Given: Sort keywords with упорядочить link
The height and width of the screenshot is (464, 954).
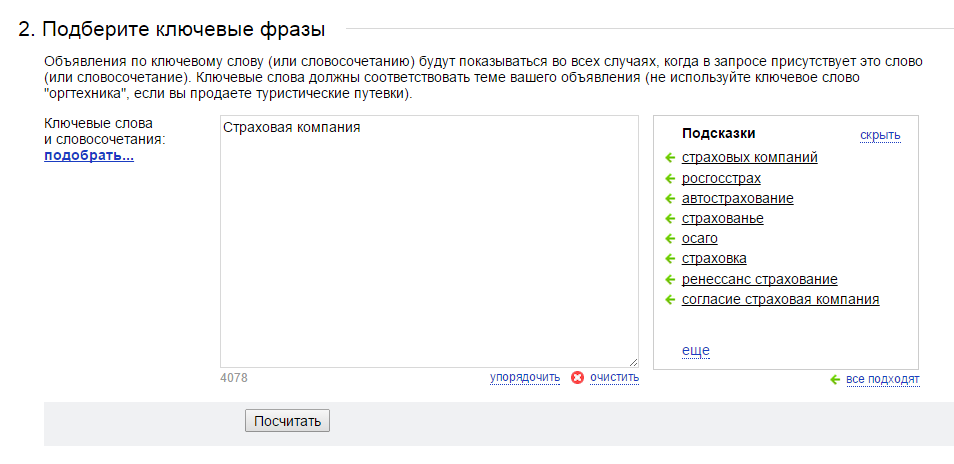Looking at the screenshot, I should pos(524,378).
